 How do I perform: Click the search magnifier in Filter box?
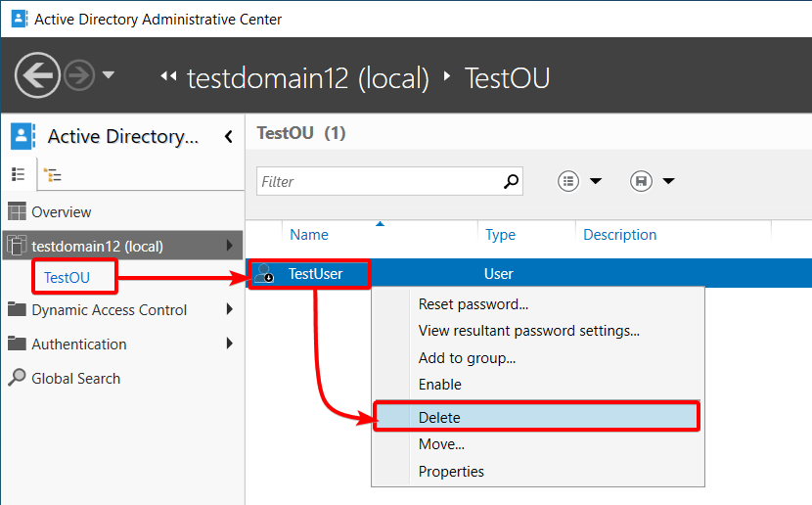pos(511,181)
